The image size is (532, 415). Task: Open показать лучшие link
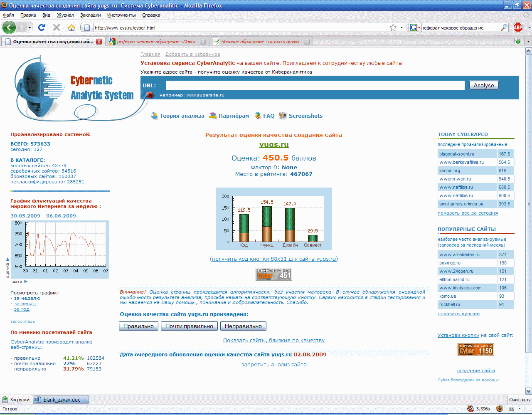point(458,314)
